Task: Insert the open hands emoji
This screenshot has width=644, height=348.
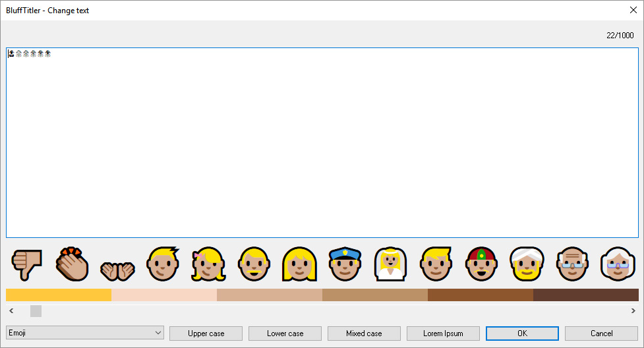Action: pos(117,271)
